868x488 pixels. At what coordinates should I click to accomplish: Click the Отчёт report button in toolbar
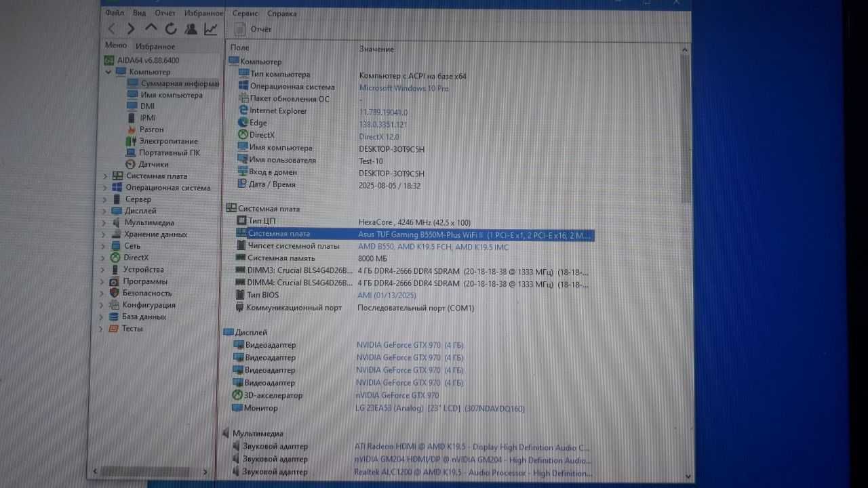tap(253, 29)
